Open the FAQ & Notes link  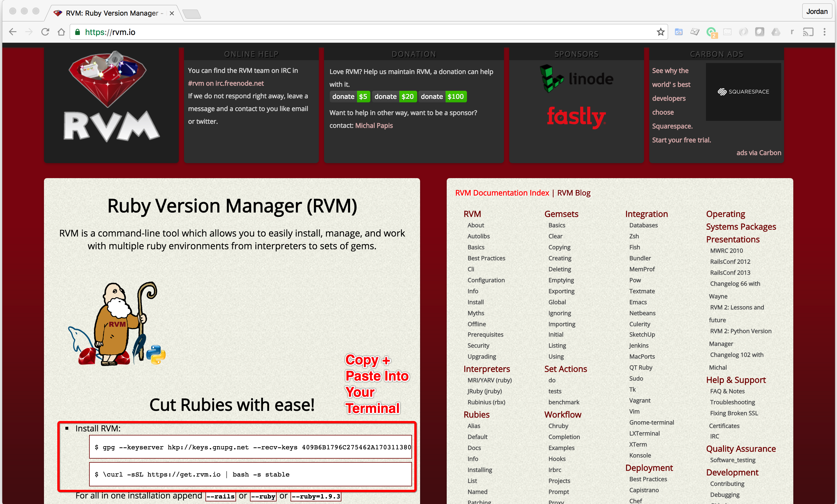click(727, 391)
